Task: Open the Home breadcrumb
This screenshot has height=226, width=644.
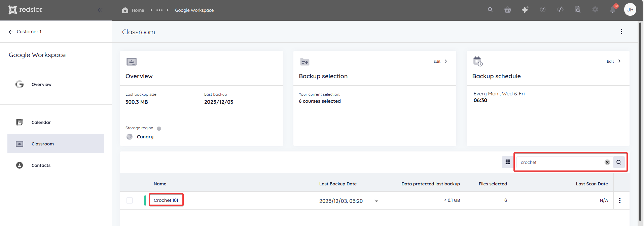Action: click(x=133, y=10)
